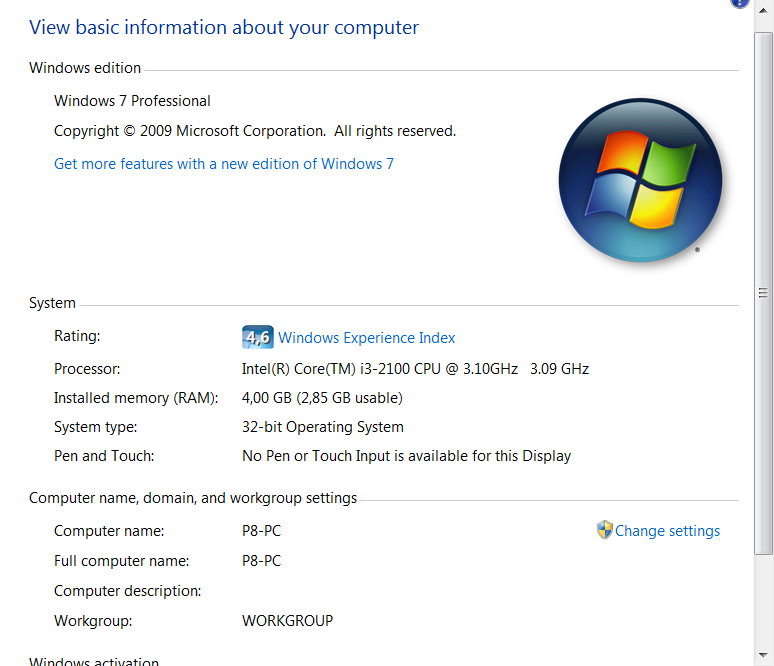
Task: Click the System type: label
Action: pos(96,427)
